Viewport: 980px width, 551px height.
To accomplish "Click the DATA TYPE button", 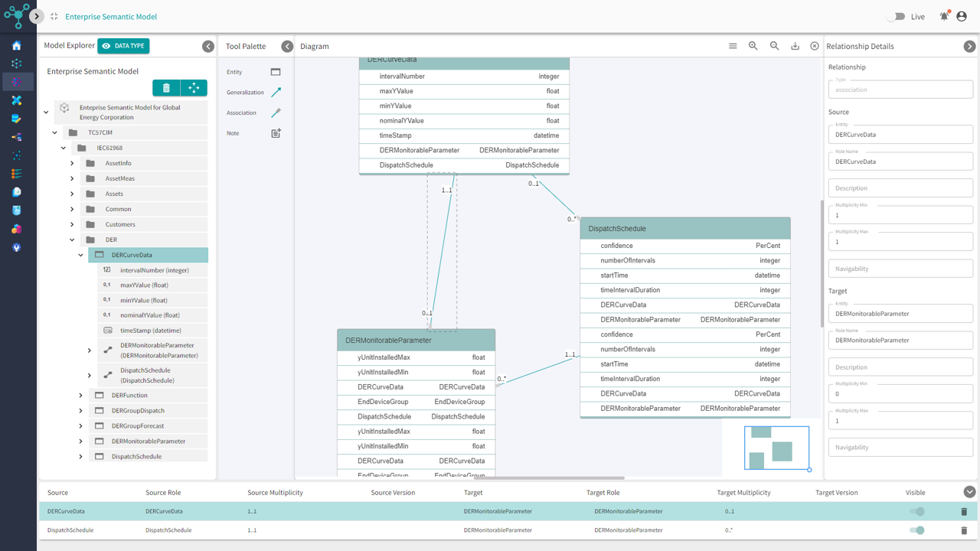I will [x=123, y=46].
